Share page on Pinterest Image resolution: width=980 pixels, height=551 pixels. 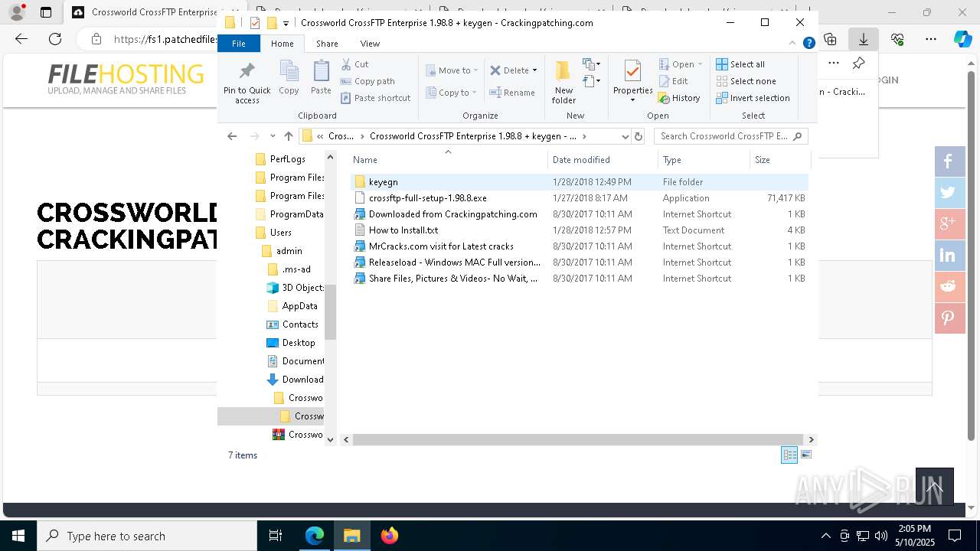click(949, 318)
